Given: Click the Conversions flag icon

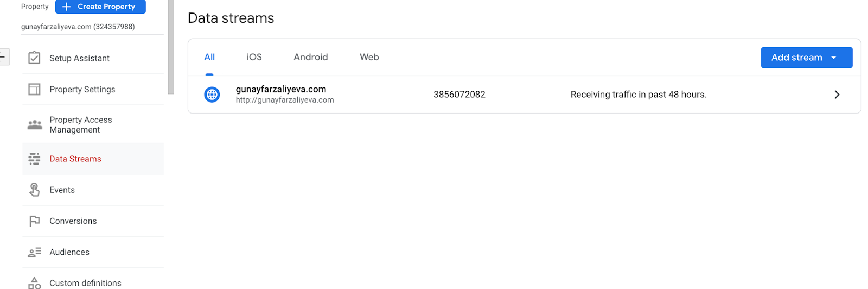Looking at the screenshot, I should pyautogui.click(x=34, y=221).
